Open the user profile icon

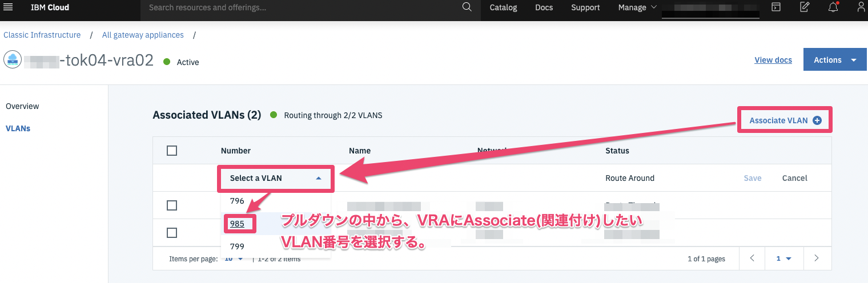(861, 7)
